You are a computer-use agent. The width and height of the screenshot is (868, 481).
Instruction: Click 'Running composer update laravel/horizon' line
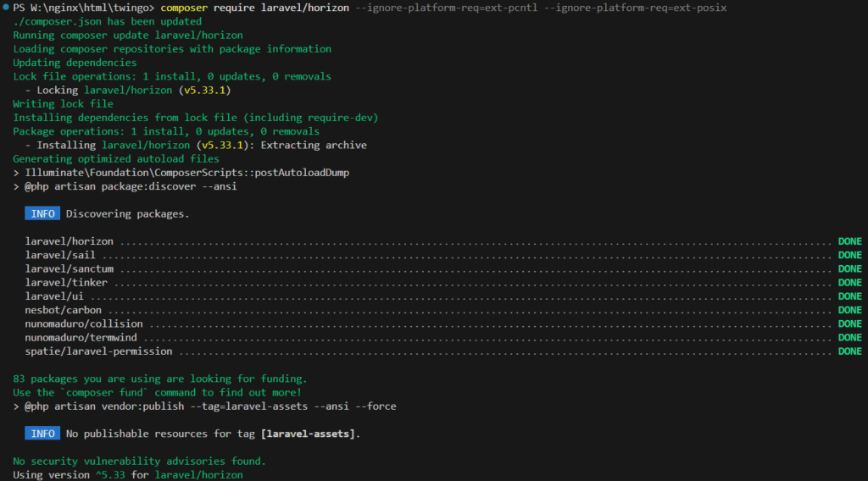[x=128, y=36]
